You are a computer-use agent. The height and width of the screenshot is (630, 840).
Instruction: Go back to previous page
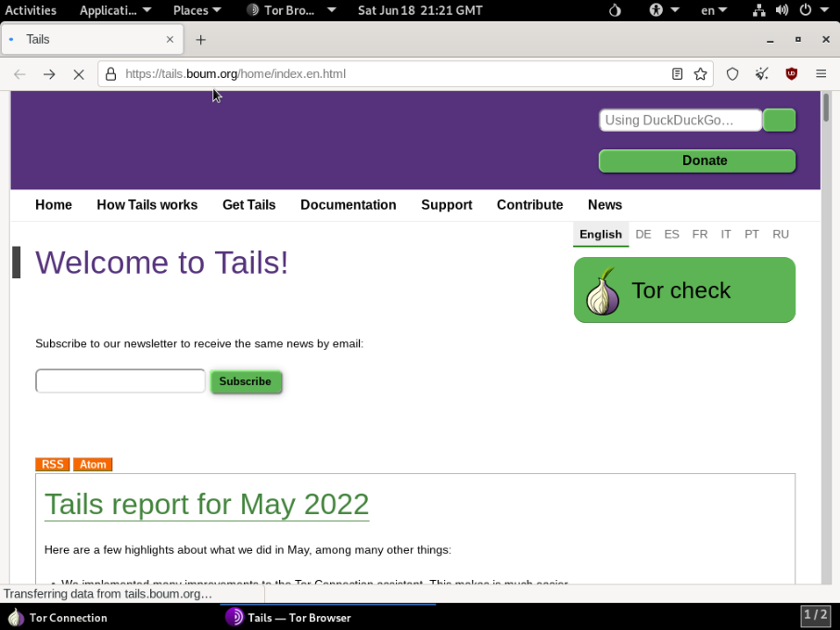pos(19,74)
